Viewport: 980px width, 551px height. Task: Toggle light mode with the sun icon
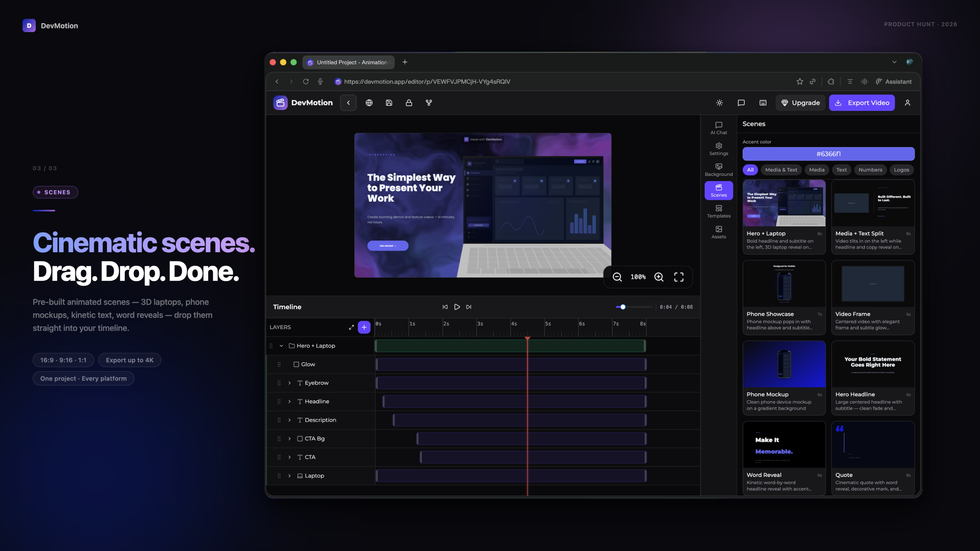click(x=719, y=102)
